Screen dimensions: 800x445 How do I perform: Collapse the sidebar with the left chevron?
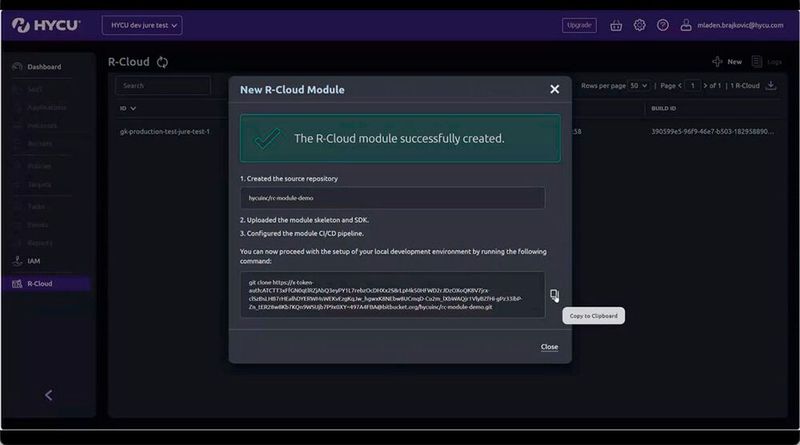[48, 395]
